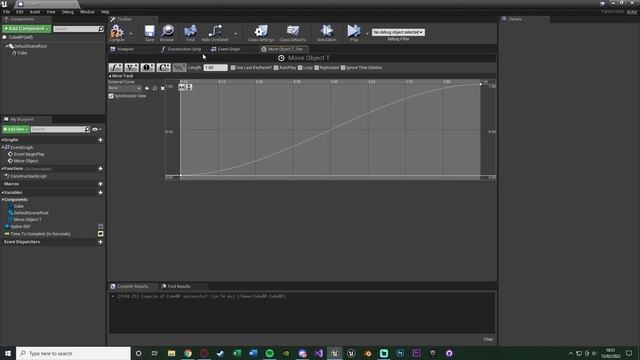Toggle Time To Complete variable visibility eye
The width and height of the screenshot is (640, 360).
coord(100,234)
